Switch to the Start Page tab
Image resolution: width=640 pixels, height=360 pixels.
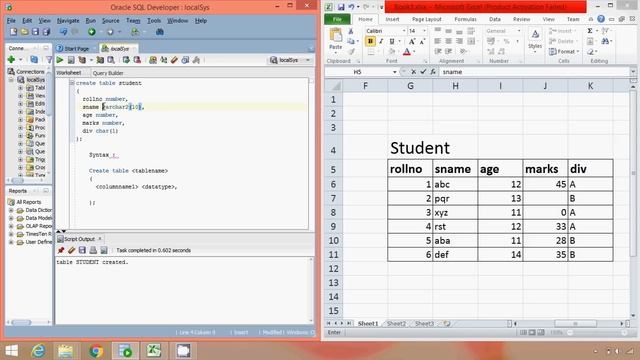coord(73,49)
